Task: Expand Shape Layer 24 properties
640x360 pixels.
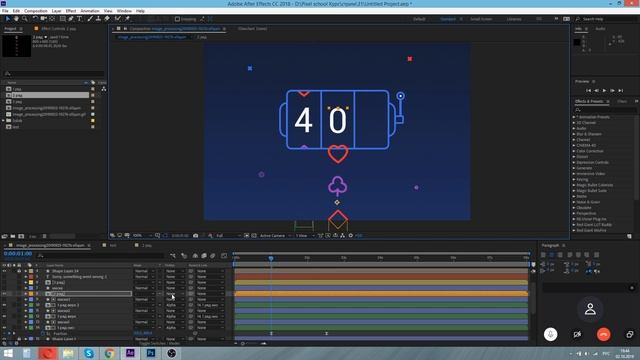Action: click(26, 271)
